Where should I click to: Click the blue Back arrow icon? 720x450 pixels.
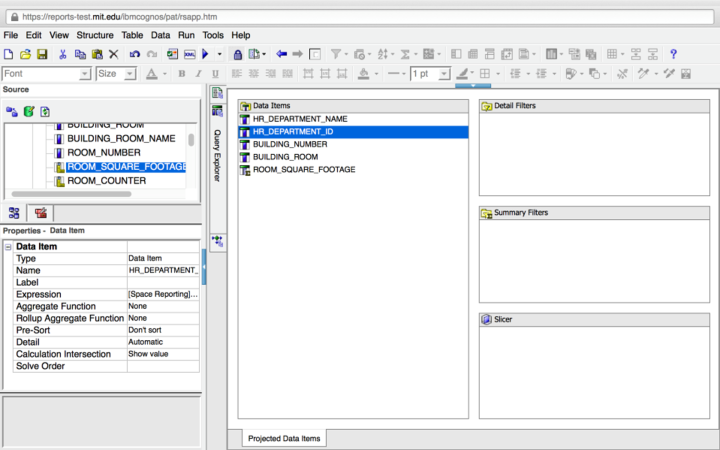[x=281, y=54]
